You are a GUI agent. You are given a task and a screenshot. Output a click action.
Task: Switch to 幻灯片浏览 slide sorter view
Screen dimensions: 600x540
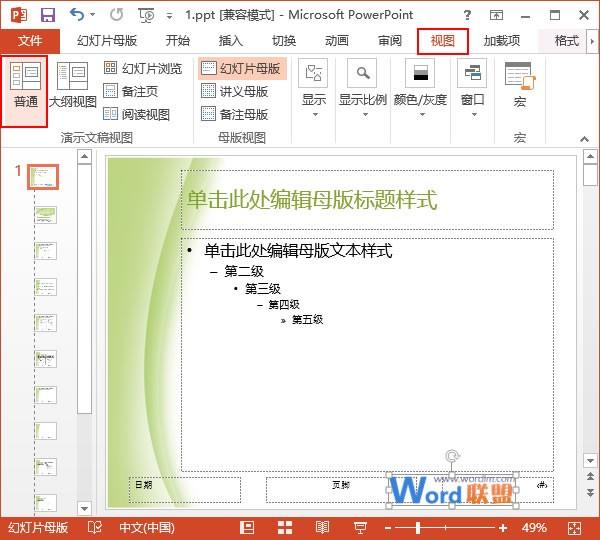[x=143, y=69]
